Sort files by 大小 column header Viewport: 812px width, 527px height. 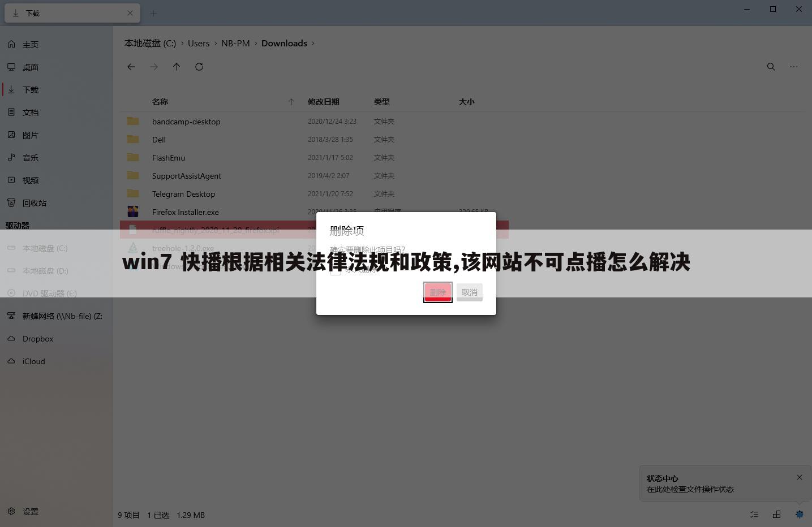point(467,102)
